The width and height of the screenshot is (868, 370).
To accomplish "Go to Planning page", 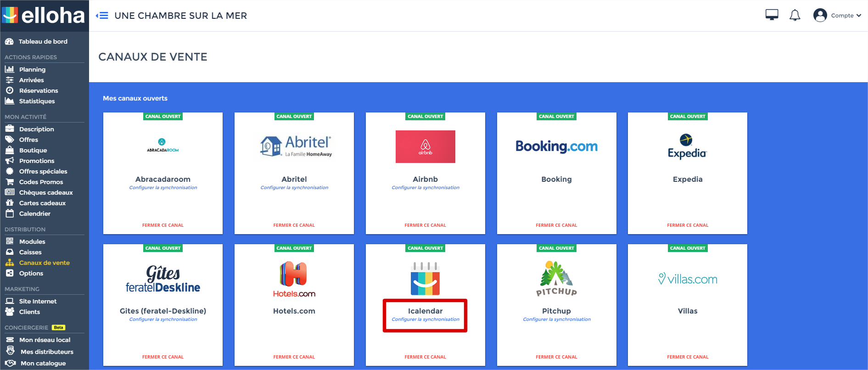I will (32, 69).
